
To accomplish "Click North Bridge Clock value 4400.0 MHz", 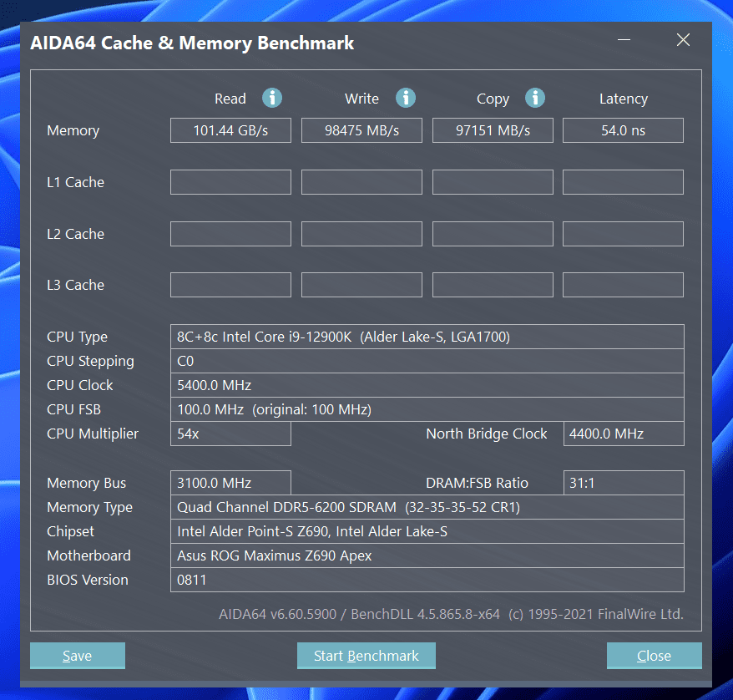I will click(x=624, y=434).
